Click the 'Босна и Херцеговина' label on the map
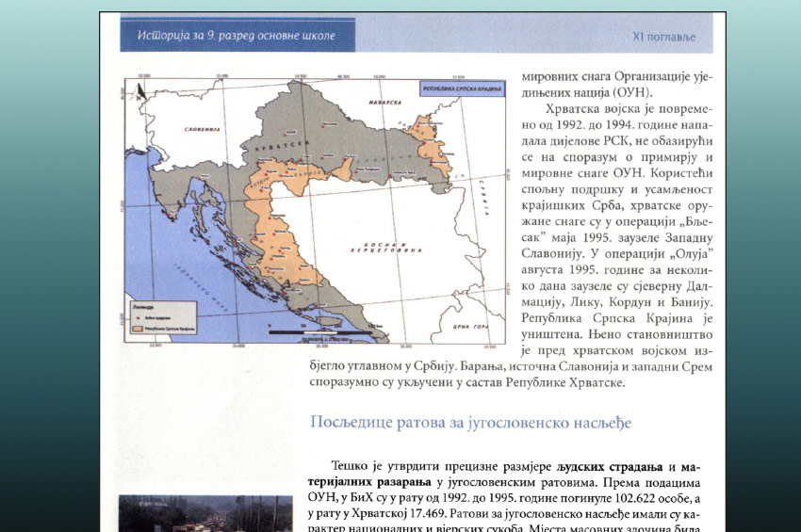This screenshot has height=532, width=801. (x=386, y=248)
